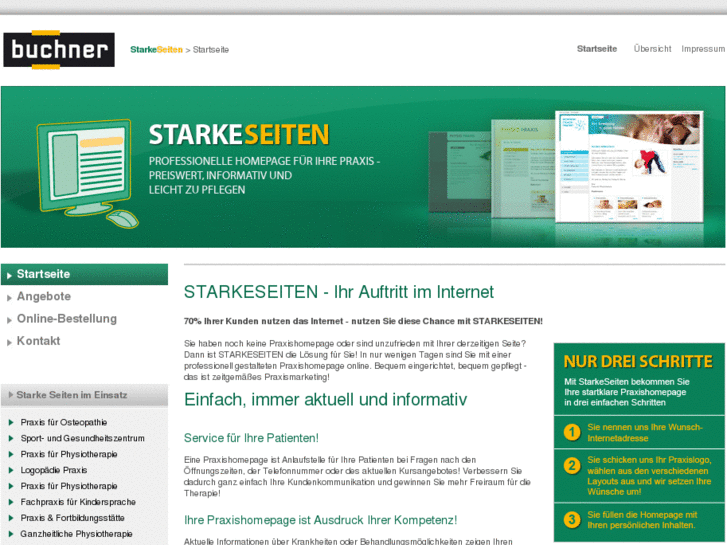Open the Impressum top navigation link
The width and height of the screenshot is (727, 545).
(x=703, y=49)
